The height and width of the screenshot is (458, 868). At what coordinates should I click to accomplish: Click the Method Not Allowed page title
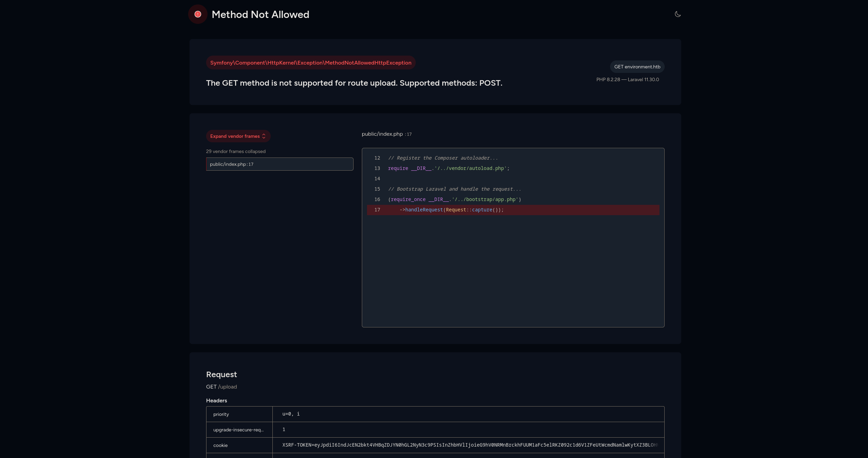point(260,15)
